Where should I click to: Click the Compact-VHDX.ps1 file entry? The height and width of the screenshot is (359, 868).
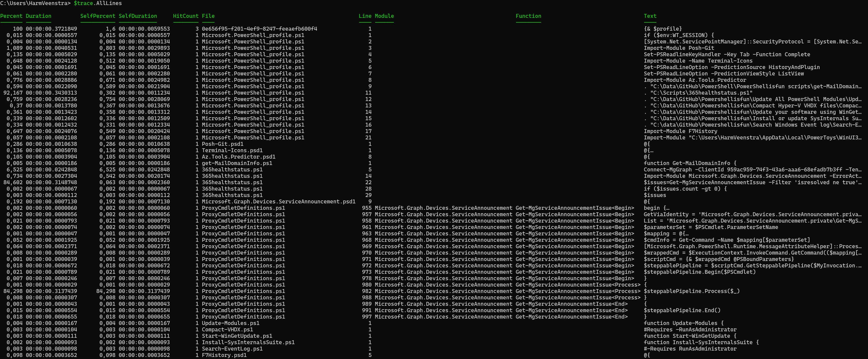pyautogui.click(x=227, y=329)
